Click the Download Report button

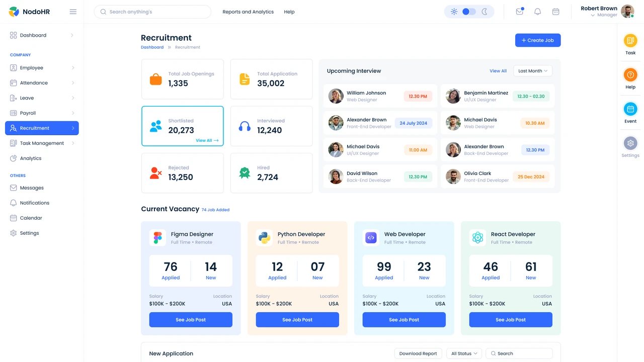click(418, 353)
